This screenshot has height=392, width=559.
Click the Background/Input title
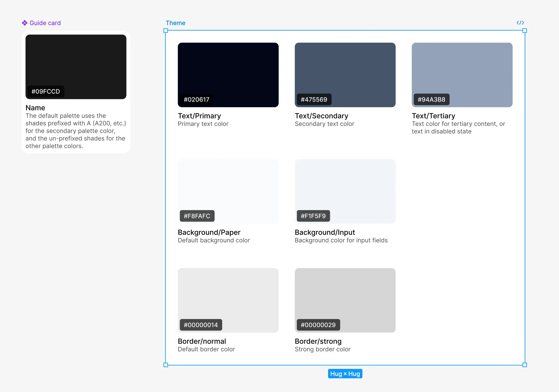tap(325, 232)
